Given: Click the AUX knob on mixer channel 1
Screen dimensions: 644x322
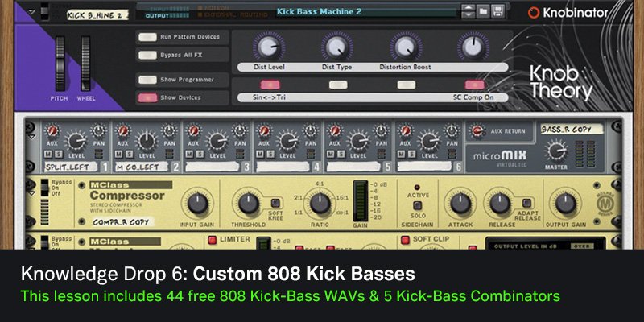Looking at the screenshot, I should coord(52,131).
